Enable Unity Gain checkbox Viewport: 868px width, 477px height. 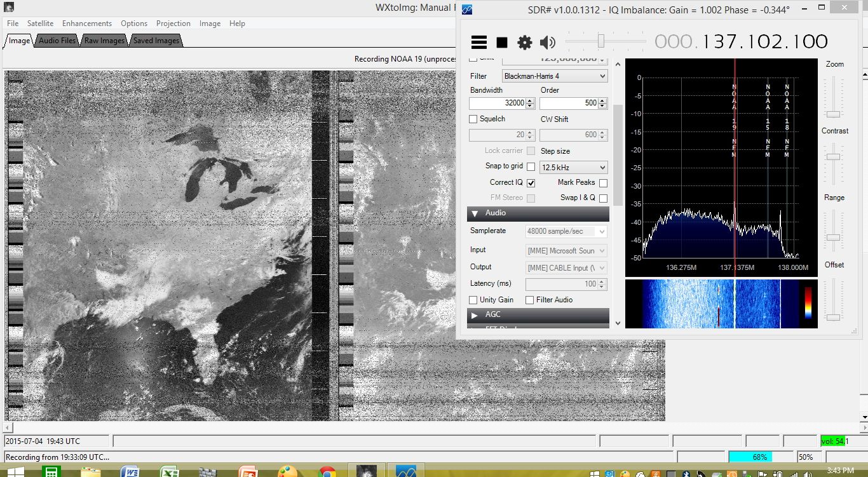coord(473,300)
